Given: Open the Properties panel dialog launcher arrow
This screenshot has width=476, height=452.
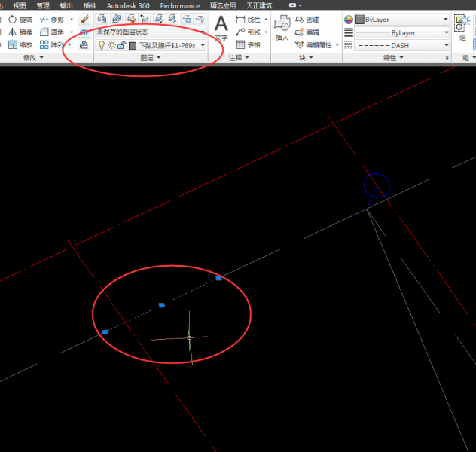Looking at the screenshot, I should point(447,58).
